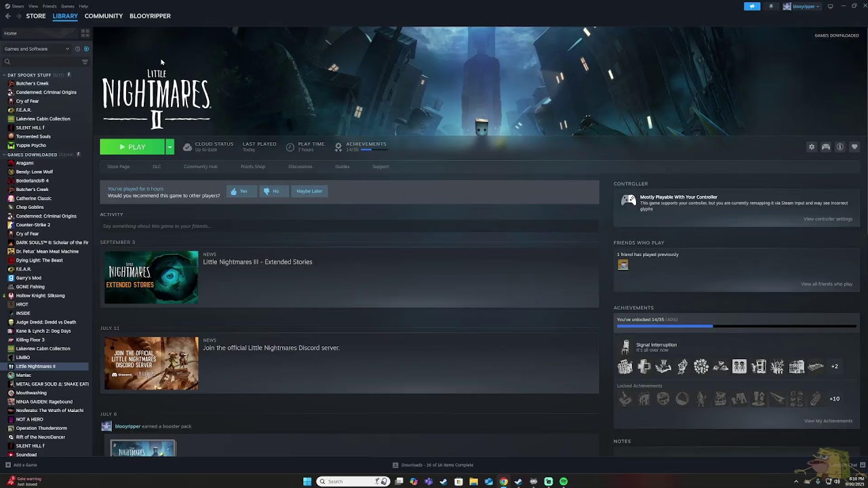Collapse the DAT SPOOKY STUFF collection
The width and height of the screenshot is (868, 488).
(x=5, y=75)
